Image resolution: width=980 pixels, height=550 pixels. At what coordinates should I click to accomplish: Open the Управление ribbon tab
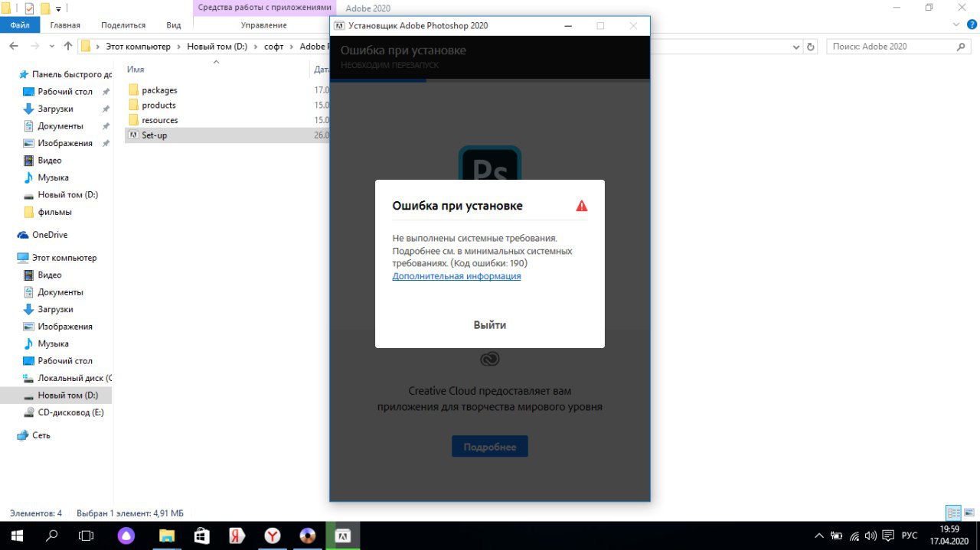(x=263, y=25)
